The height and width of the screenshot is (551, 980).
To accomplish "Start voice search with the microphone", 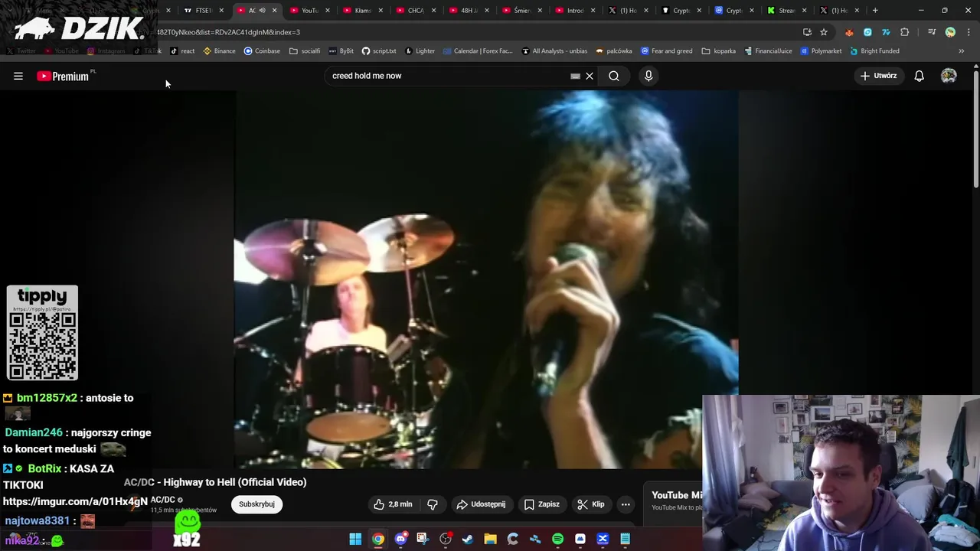I will pos(648,76).
